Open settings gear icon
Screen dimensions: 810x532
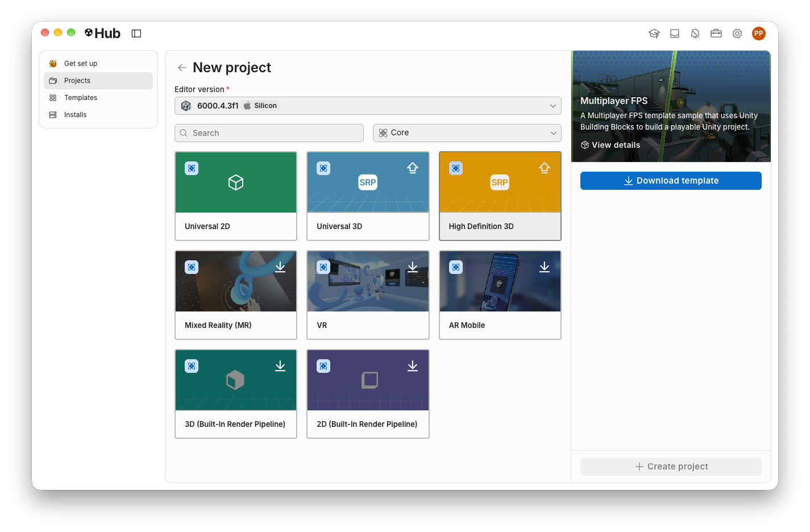tap(737, 34)
